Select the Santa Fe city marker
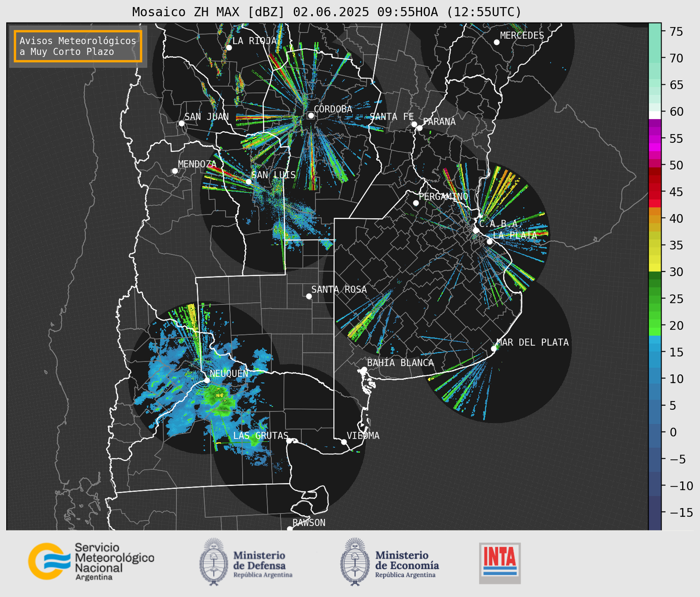The image size is (700, 597). (x=414, y=124)
